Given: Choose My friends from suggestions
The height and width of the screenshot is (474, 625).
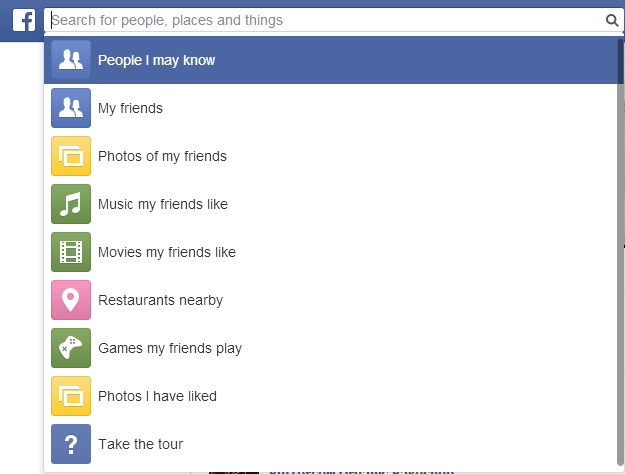Looking at the screenshot, I should pyautogui.click(x=330, y=108).
